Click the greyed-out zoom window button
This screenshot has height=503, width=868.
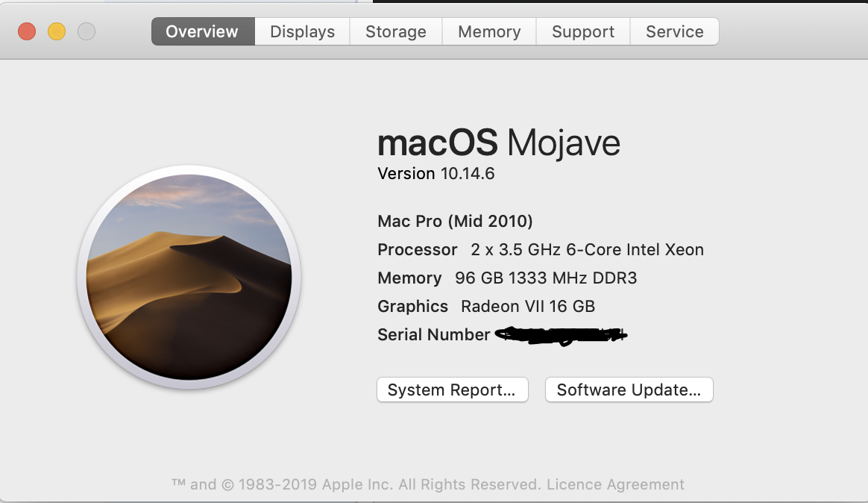pyautogui.click(x=87, y=31)
